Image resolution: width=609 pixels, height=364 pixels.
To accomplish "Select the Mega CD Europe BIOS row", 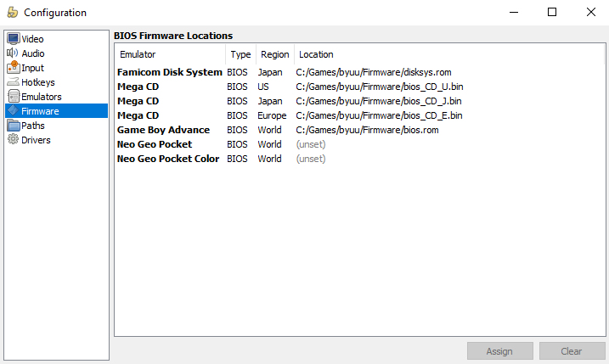I will (x=359, y=115).
